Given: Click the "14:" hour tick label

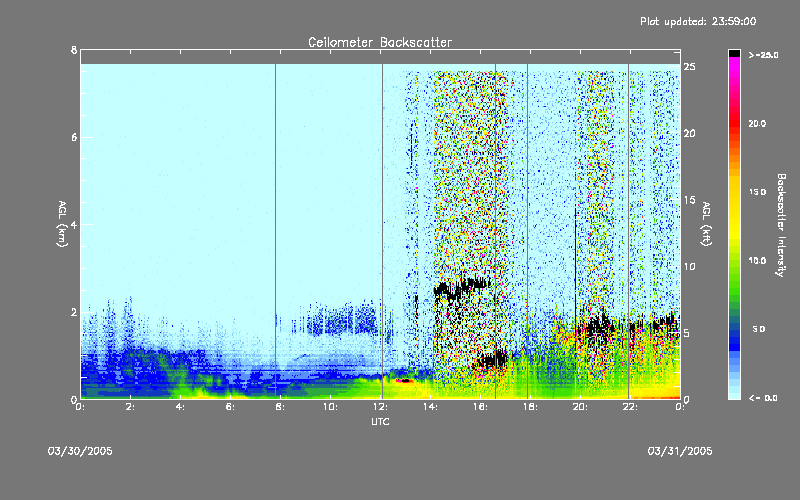Looking at the screenshot, I should [430, 407].
